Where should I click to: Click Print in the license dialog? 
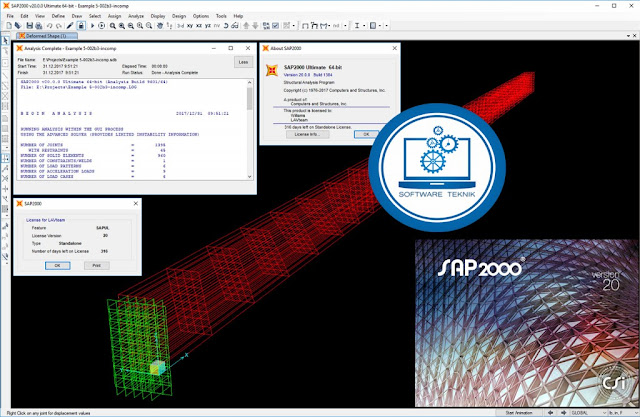coord(96,266)
